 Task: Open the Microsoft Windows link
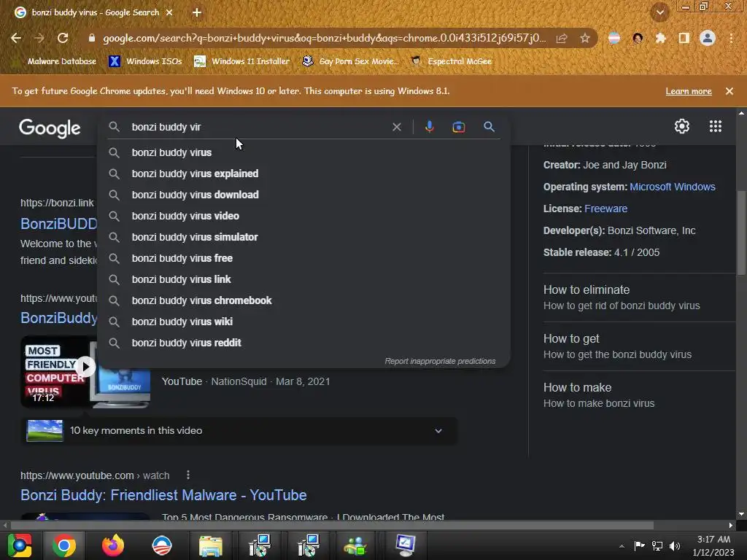[672, 187]
